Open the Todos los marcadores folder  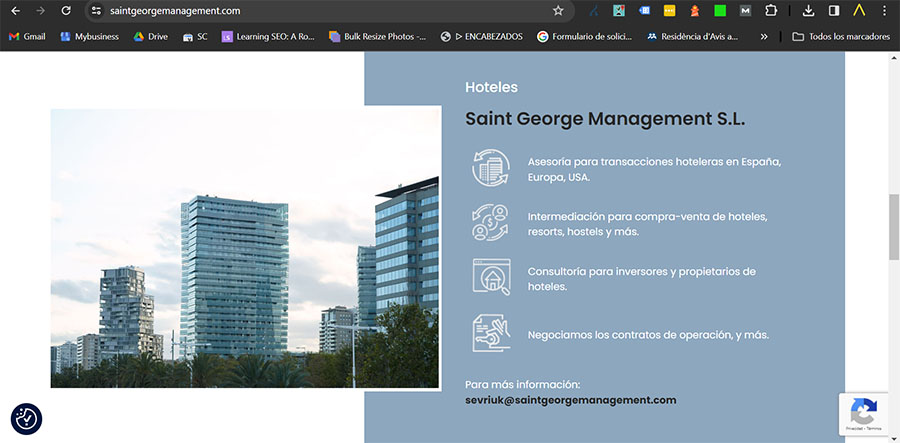click(841, 36)
